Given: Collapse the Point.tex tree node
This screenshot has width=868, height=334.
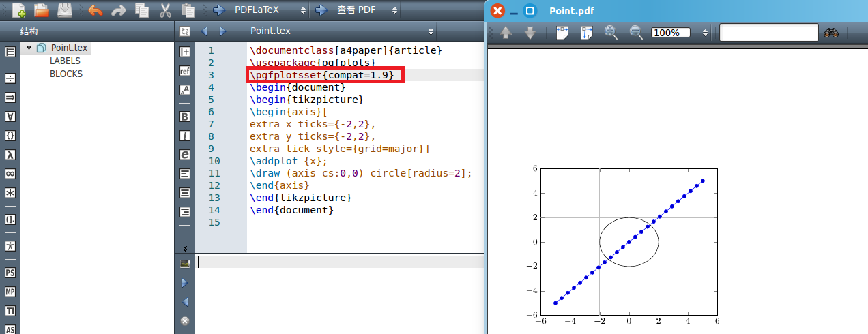Looking at the screenshot, I should [x=29, y=48].
